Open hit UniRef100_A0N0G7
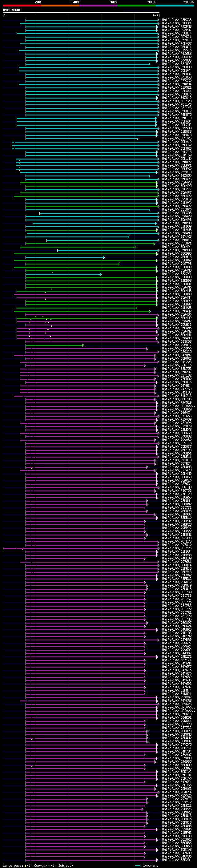The image size is (197, 868). (x=176, y=43)
